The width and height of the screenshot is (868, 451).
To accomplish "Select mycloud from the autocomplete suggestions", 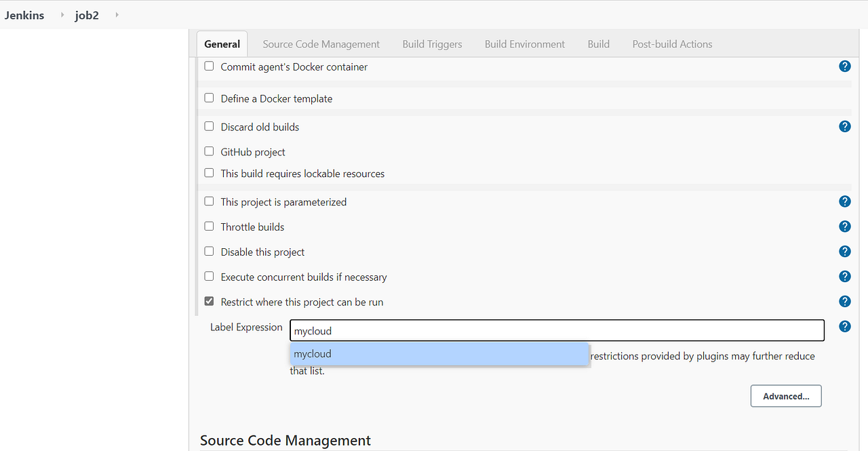I will click(x=439, y=354).
